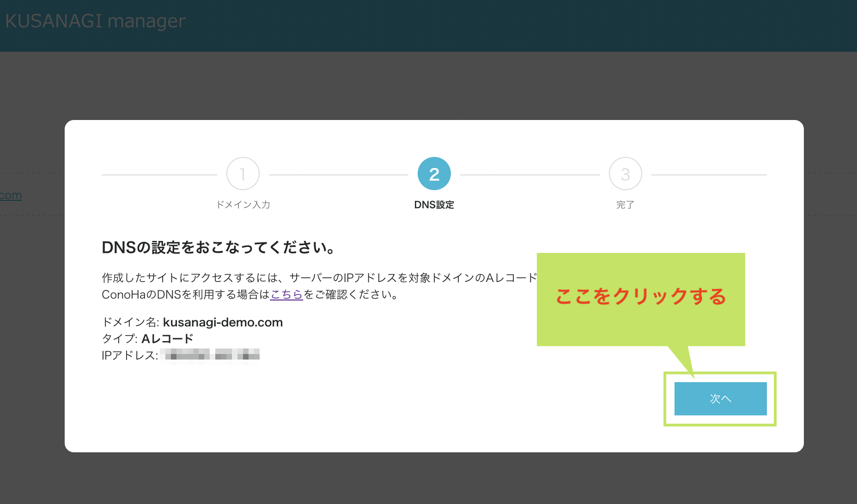
Task: Select the DNS設定 step label
Action: (x=434, y=204)
